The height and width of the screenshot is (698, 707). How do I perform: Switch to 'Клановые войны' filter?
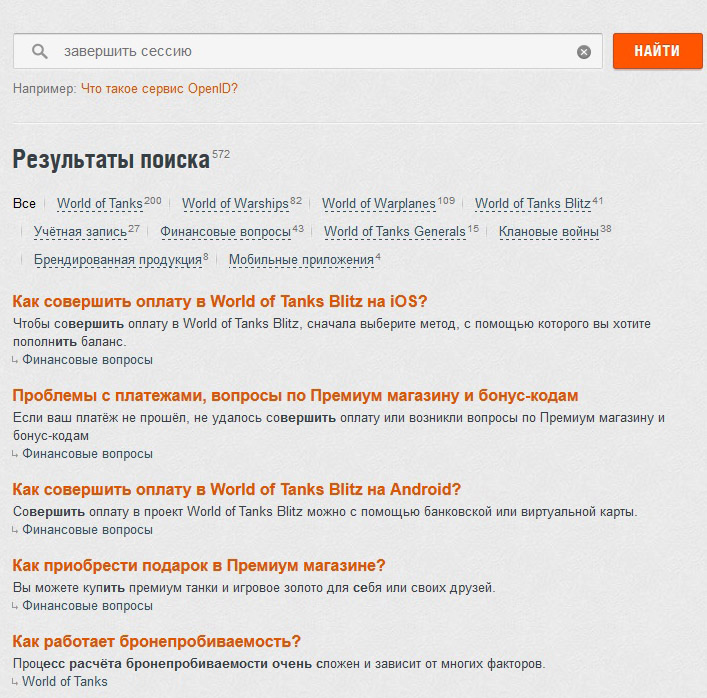pos(548,232)
